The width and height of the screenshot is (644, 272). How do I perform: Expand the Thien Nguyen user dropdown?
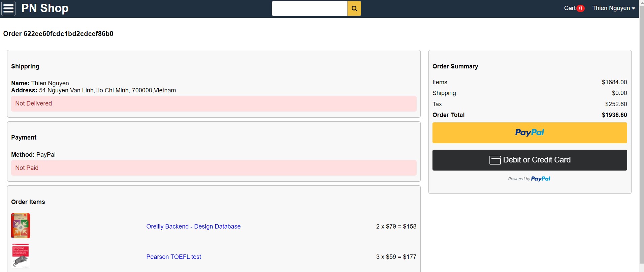[613, 8]
